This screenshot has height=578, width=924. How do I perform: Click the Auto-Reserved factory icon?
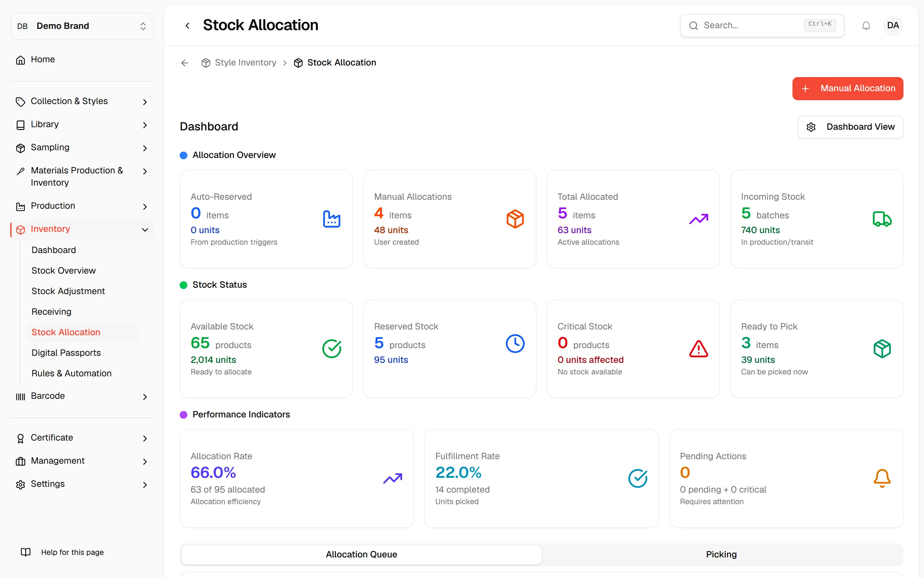click(x=331, y=219)
